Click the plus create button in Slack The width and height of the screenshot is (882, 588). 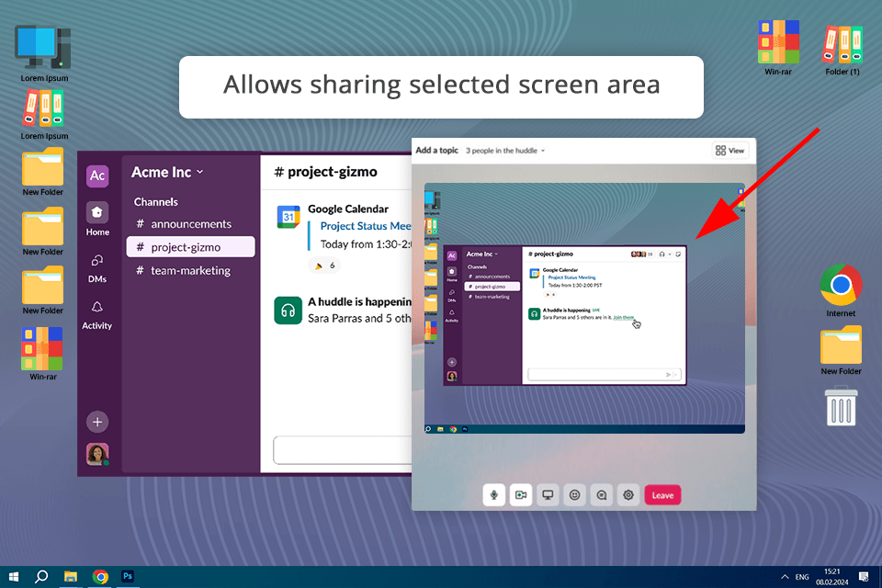97,422
